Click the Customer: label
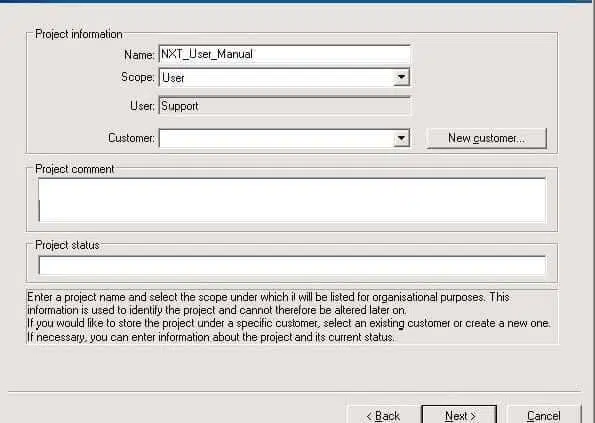Image resolution: width=595 pixels, height=423 pixels. tap(131, 138)
